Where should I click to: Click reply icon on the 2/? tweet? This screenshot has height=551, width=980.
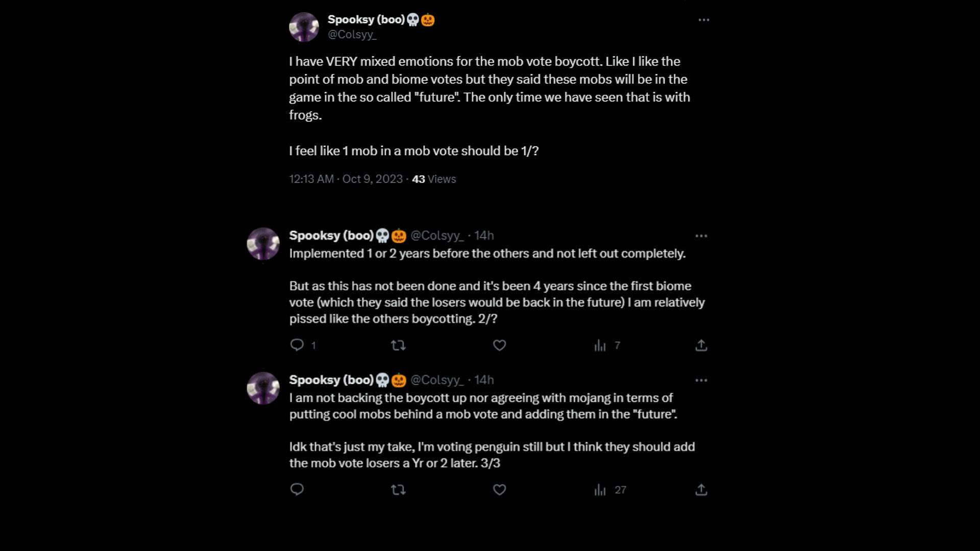point(297,345)
